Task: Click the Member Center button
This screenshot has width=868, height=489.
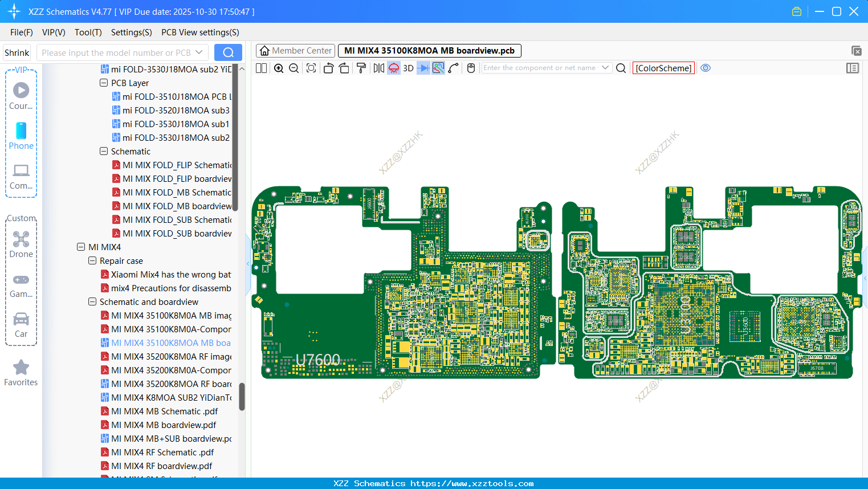Action: click(296, 51)
